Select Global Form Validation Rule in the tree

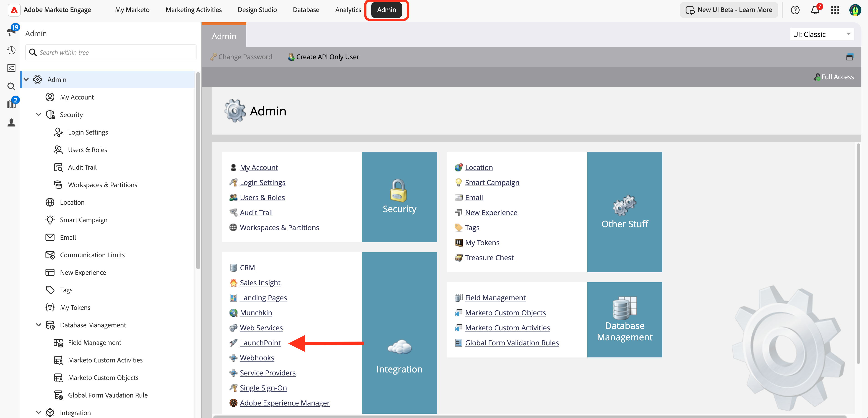pyautogui.click(x=108, y=395)
